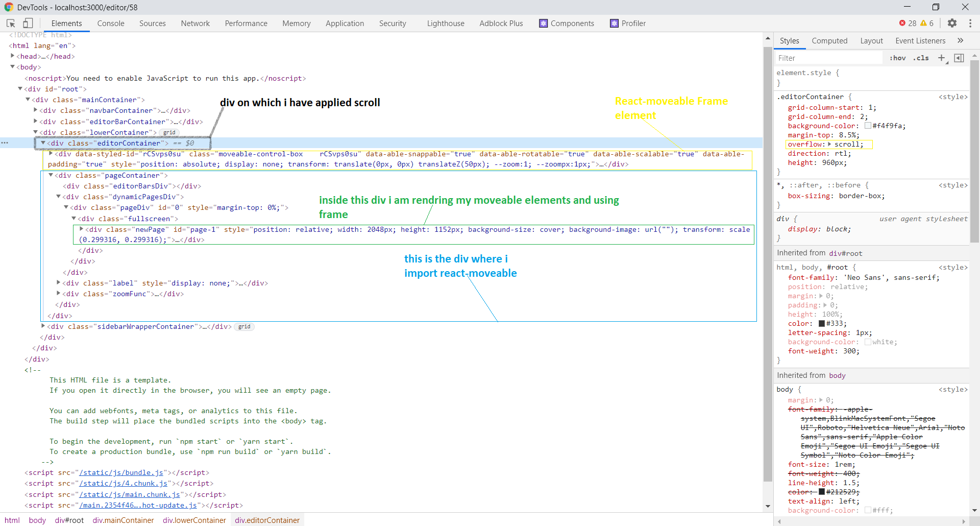Click the grid badge next to lowerContainer

[x=169, y=133]
